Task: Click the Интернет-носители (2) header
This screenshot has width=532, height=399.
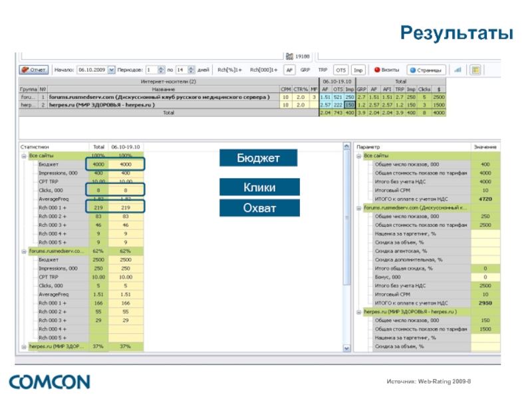Action: 169,81
